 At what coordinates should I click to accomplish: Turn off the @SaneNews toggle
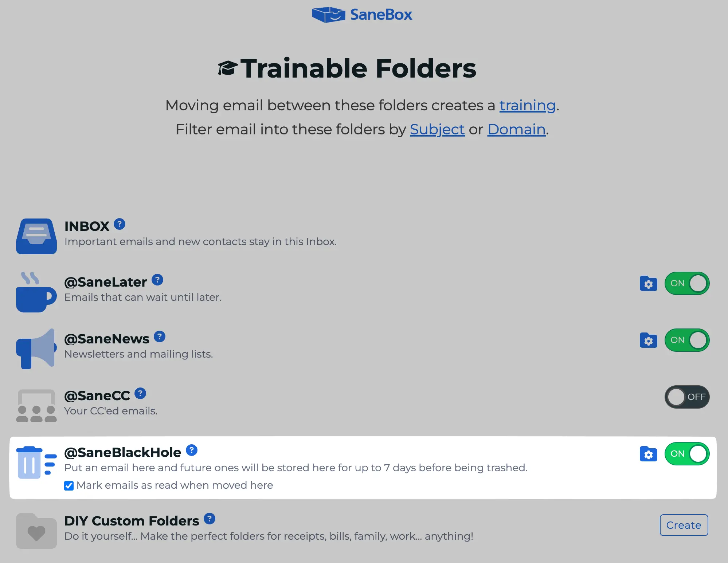[x=687, y=340]
